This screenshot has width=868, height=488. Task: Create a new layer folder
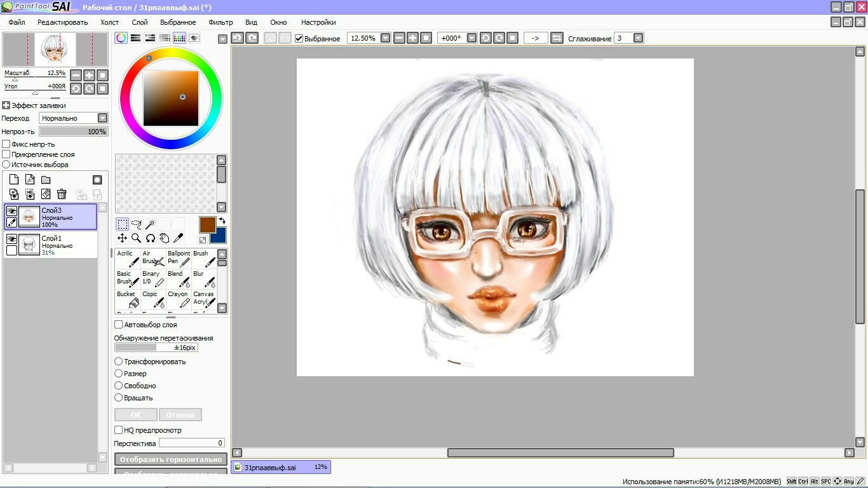(46, 180)
